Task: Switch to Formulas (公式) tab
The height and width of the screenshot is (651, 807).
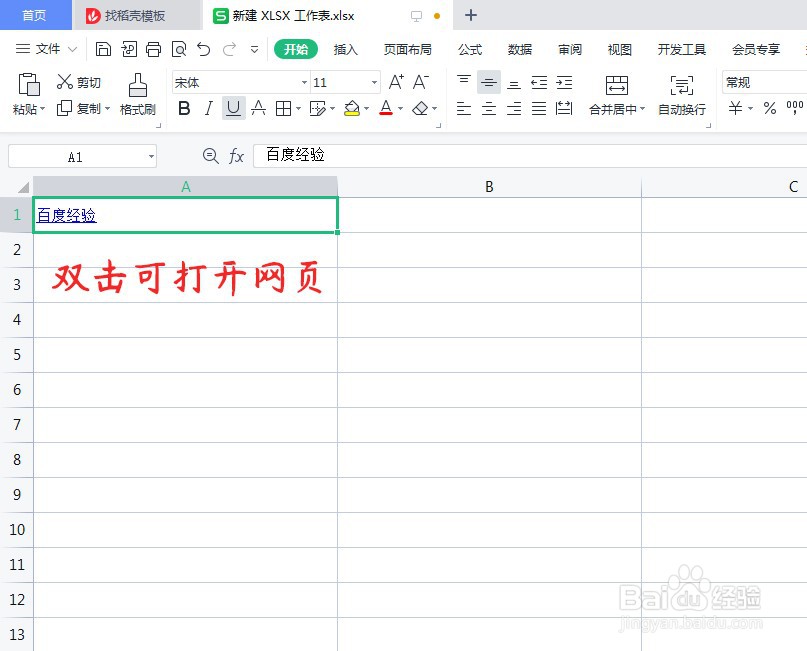Action: pos(470,49)
